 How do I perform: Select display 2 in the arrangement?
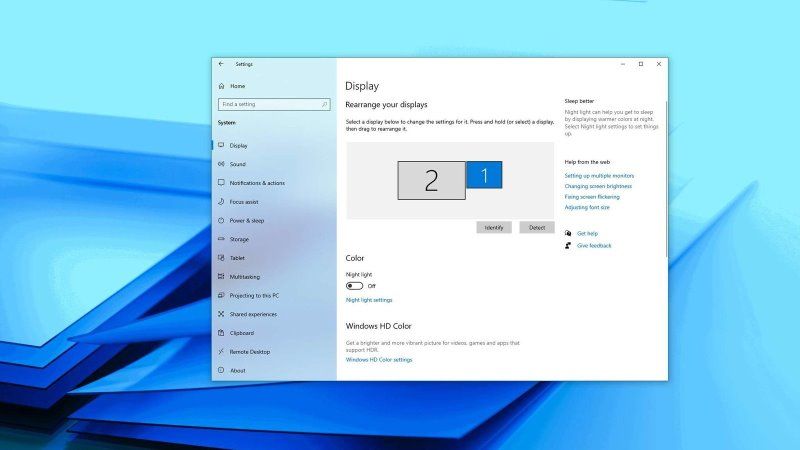coord(432,181)
